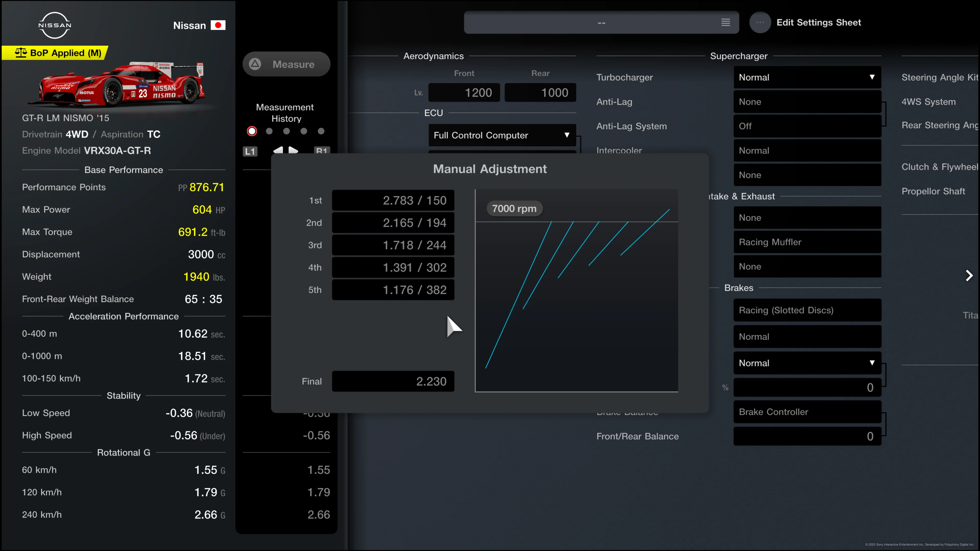This screenshot has width=980, height=551.
Task: Edit 4th gear ratio 1.391 / 302
Action: click(x=393, y=268)
